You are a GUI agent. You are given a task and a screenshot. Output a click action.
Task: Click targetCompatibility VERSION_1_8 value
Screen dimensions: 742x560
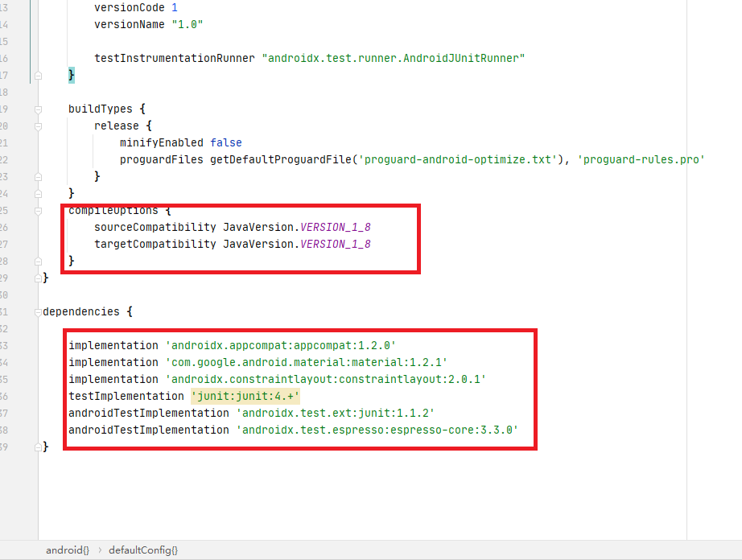tap(336, 244)
